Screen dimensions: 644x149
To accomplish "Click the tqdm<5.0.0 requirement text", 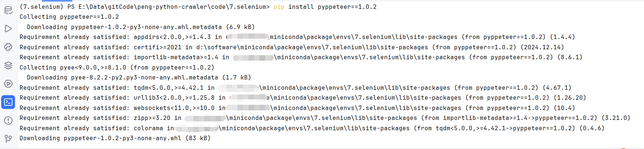I will click(168, 88).
